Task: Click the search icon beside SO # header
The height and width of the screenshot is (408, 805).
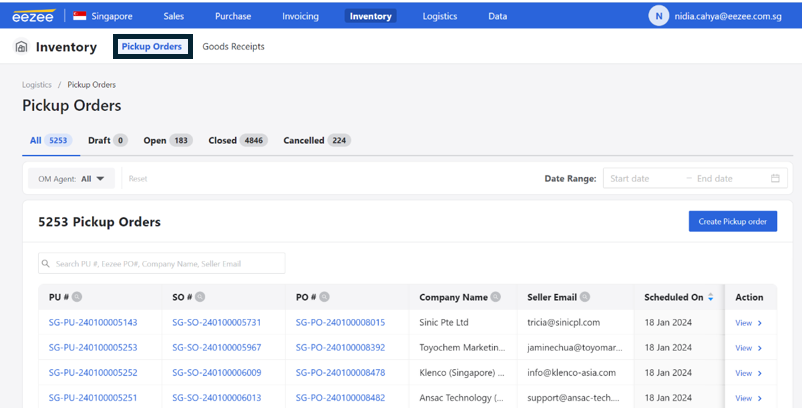Action: (200, 297)
